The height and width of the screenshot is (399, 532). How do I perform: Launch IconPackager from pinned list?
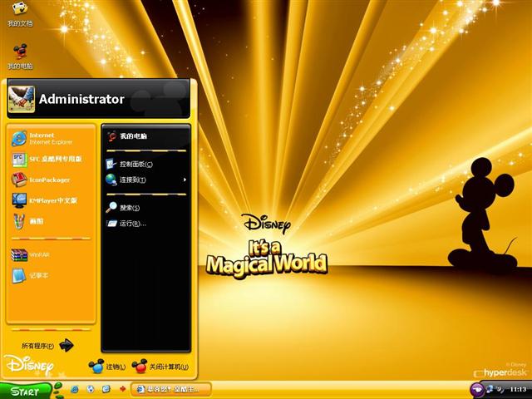tap(51, 180)
